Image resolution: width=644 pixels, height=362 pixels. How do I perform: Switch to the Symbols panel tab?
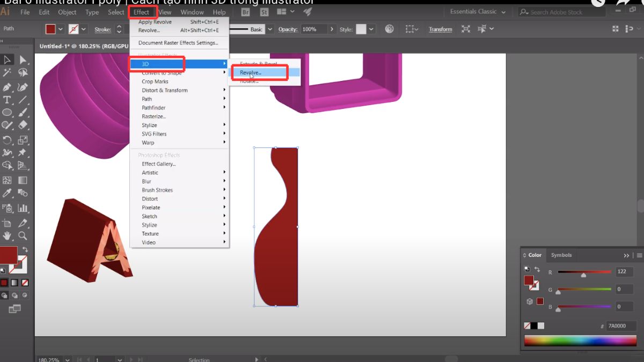[561, 255]
